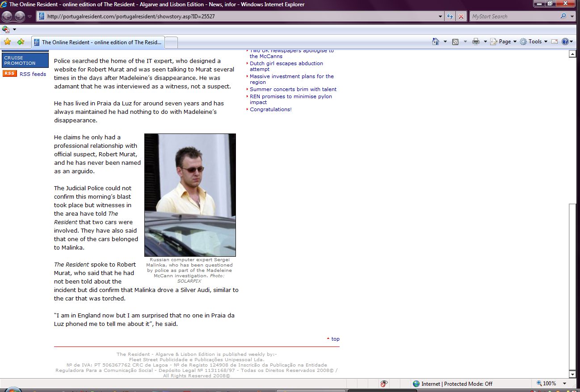This screenshot has height=392, width=580.
Task: Click the privacy report eye icon
Action: pos(384,384)
